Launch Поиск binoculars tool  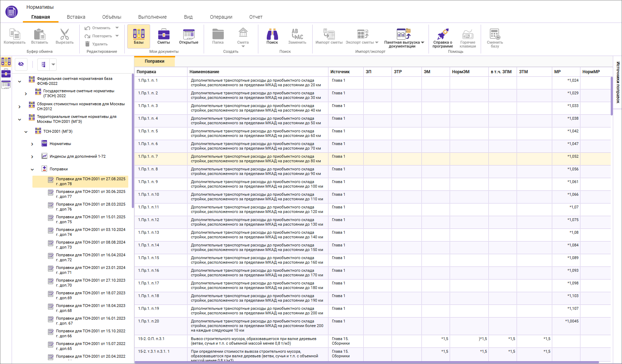tap(272, 36)
